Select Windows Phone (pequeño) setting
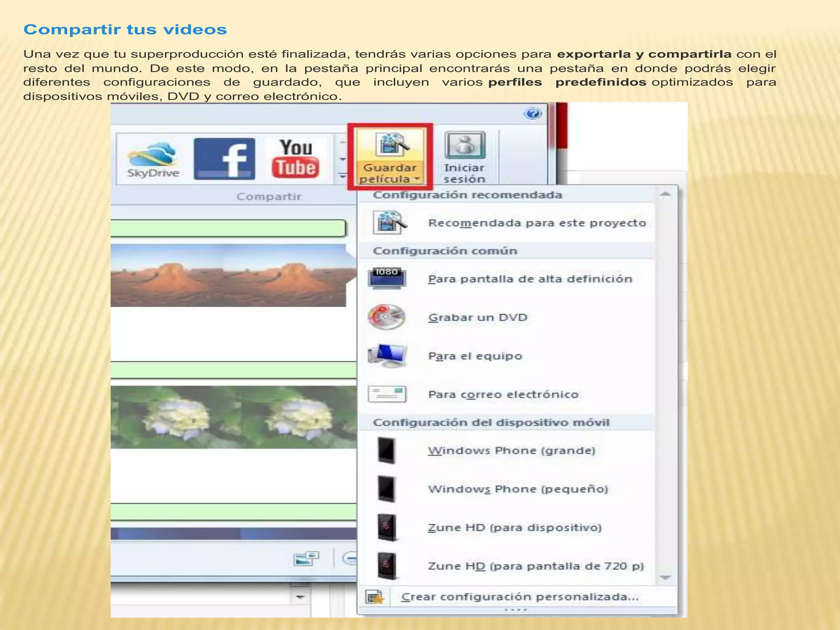 click(506, 489)
